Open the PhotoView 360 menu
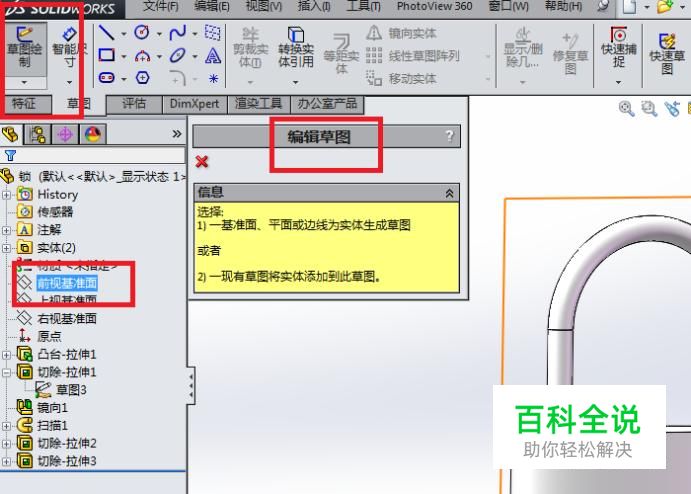The width and height of the screenshot is (691, 494). (x=435, y=7)
